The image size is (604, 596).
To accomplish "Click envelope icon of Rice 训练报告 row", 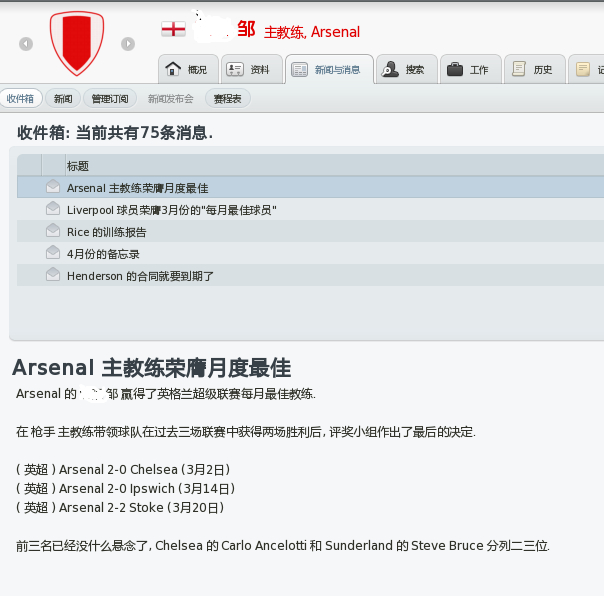I will 53,230.
